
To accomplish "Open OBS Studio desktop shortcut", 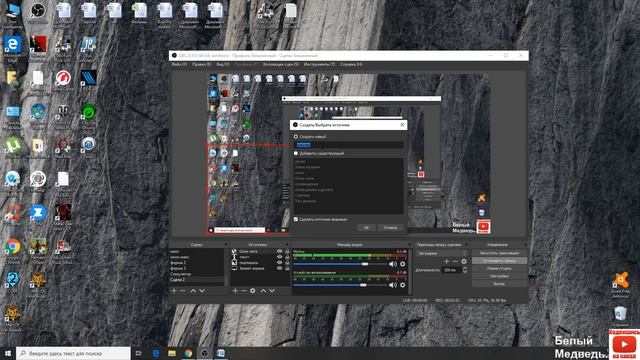I will pyautogui.click(x=38, y=12).
